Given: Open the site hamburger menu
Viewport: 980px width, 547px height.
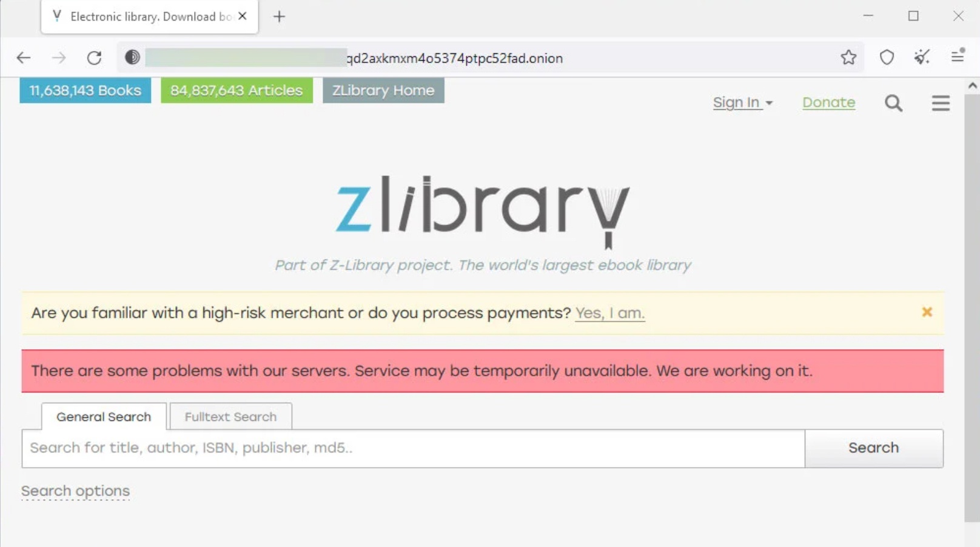Looking at the screenshot, I should point(941,103).
